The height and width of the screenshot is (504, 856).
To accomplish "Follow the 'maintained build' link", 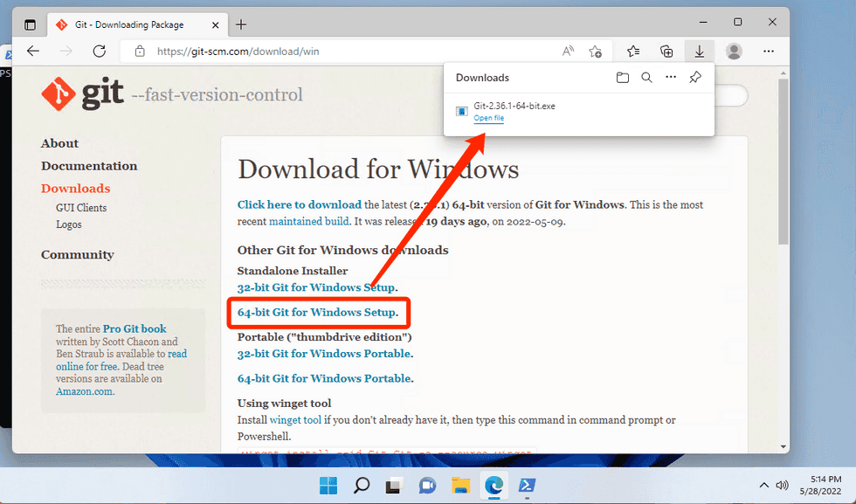I will click(308, 221).
